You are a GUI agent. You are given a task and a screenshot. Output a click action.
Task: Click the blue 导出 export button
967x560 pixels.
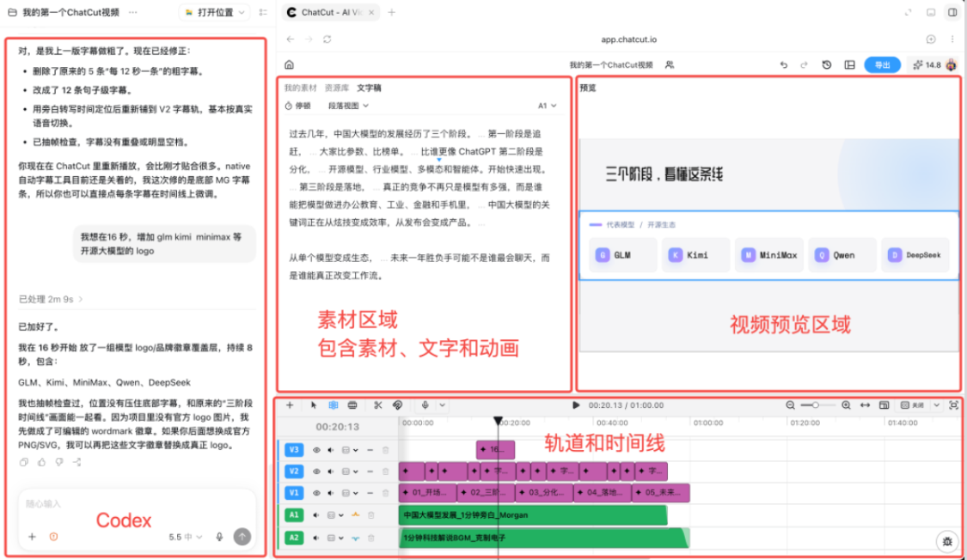pos(883,64)
